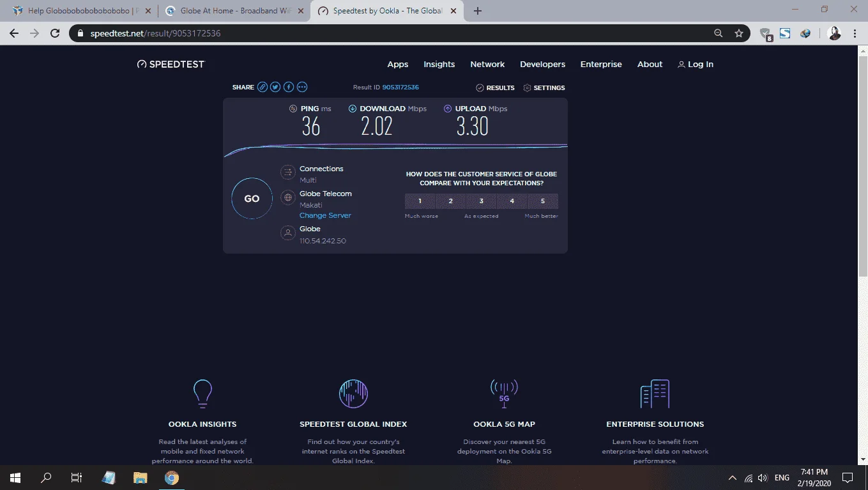868x490 pixels.
Task: Rate customer service 1 Much worse
Action: coord(420,201)
